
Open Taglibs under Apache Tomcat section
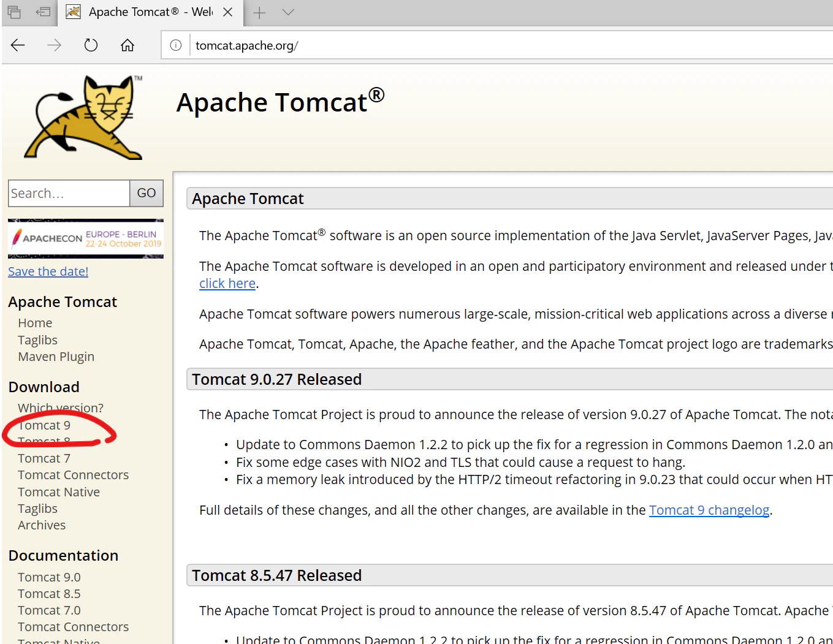[37, 340]
